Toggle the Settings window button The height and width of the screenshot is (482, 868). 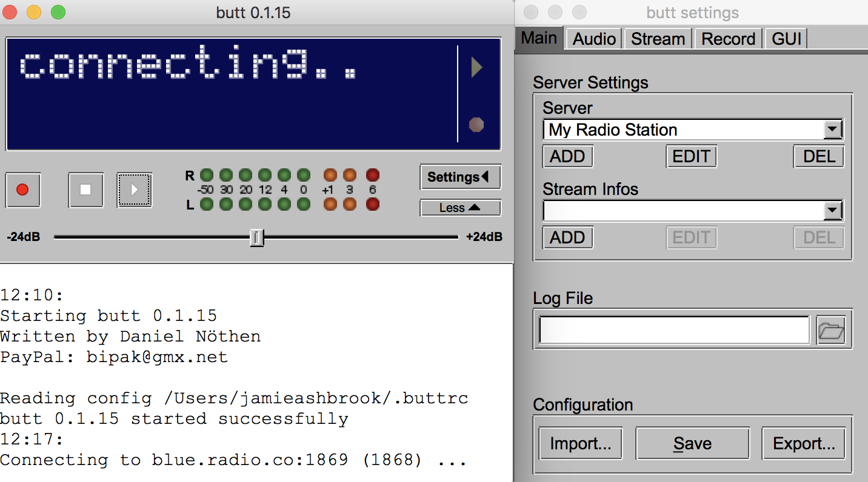coord(460,177)
